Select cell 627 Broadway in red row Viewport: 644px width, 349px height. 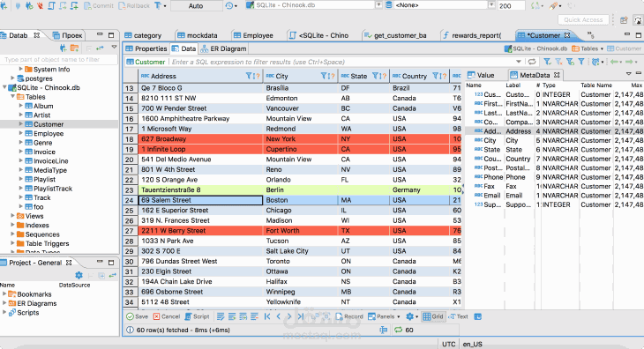click(200, 139)
